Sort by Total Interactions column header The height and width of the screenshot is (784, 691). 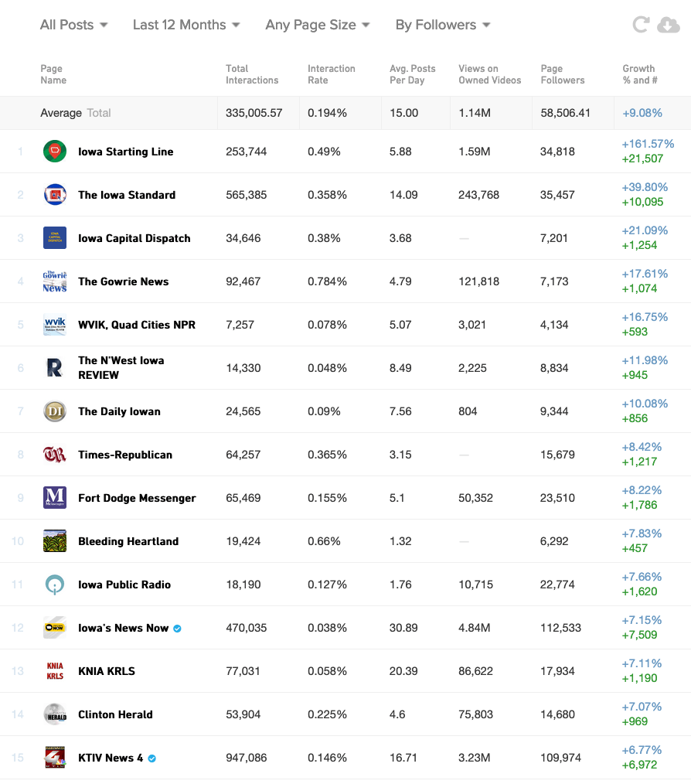coord(251,74)
